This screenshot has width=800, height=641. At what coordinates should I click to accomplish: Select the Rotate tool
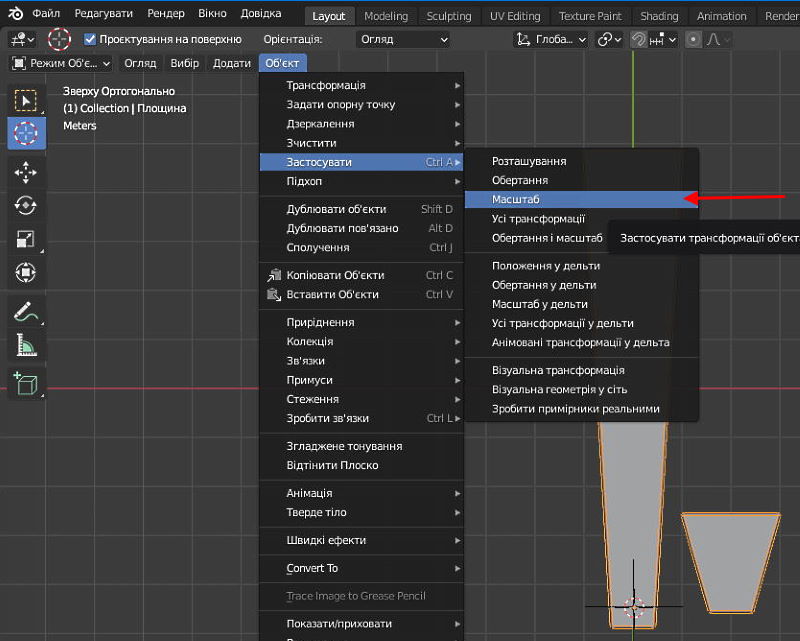point(26,206)
